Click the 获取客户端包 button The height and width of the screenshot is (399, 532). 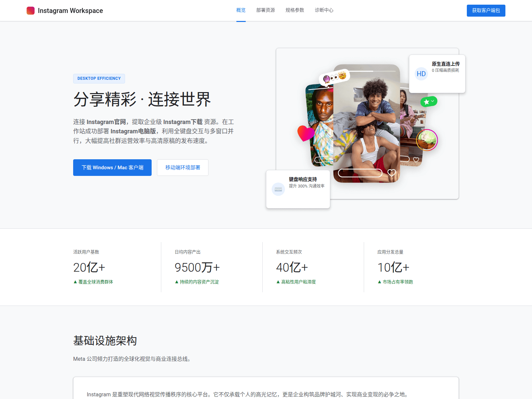486,11
